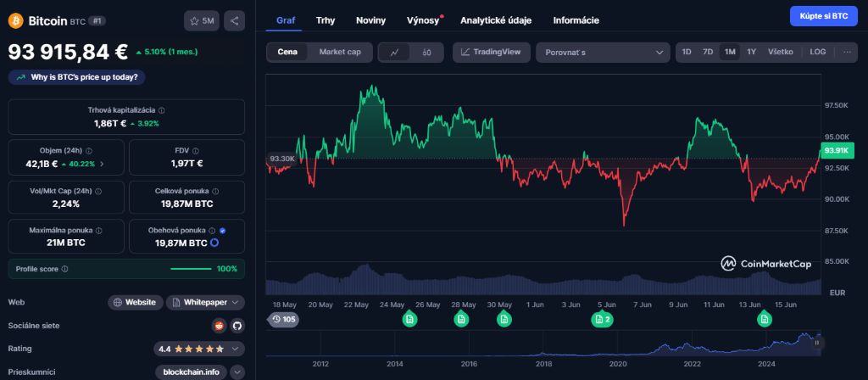
Task: Open the GitHub social link icon
Action: [x=236, y=326]
